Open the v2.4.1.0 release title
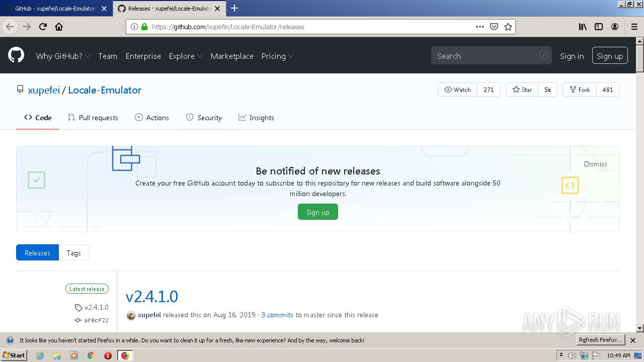644x362 pixels. [152, 296]
